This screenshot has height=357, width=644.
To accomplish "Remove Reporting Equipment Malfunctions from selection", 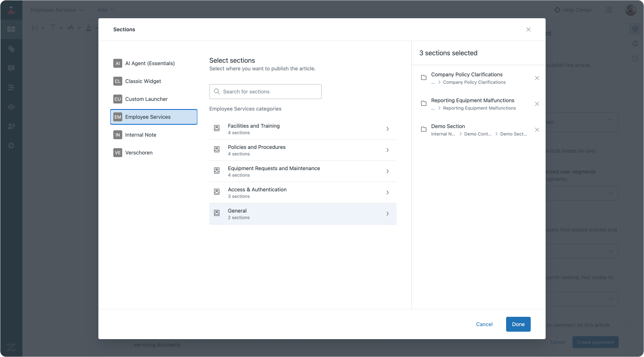I will pyautogui.click(x=537, y=104).
